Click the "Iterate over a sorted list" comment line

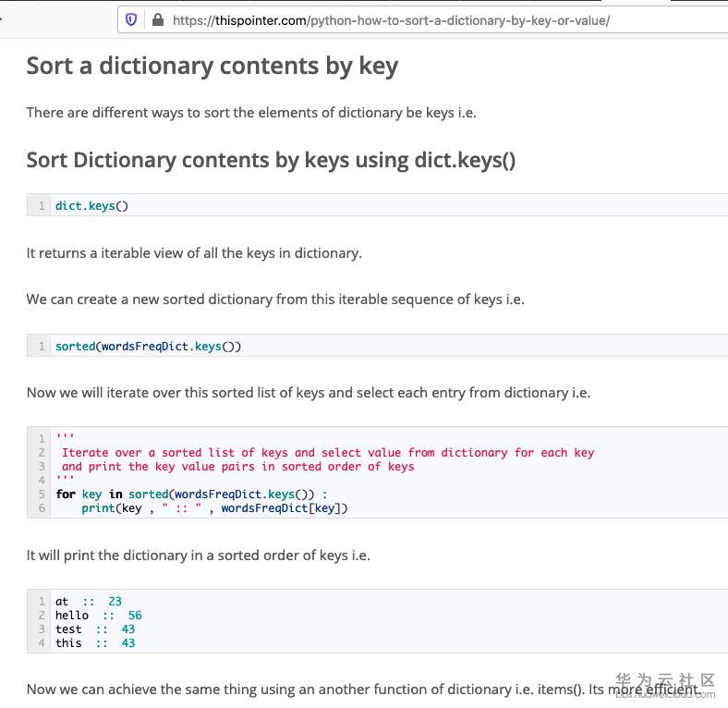coord(327,453)
